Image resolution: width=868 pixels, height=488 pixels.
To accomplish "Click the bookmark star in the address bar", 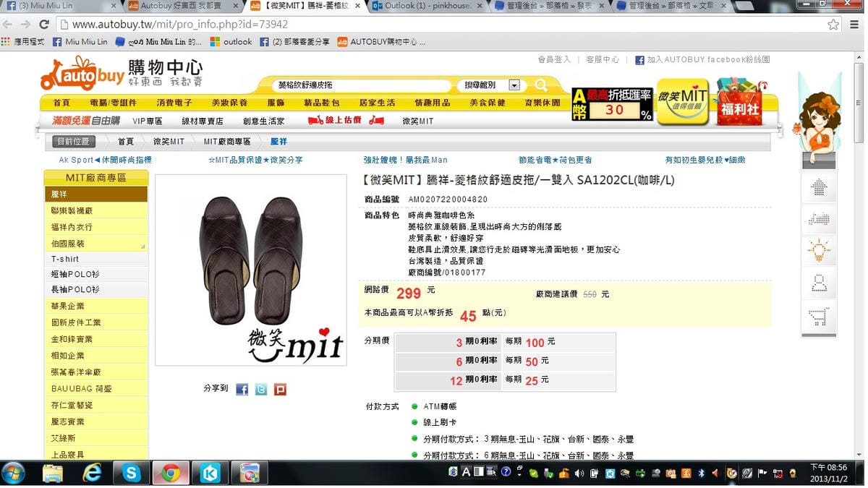I will 834,24.
